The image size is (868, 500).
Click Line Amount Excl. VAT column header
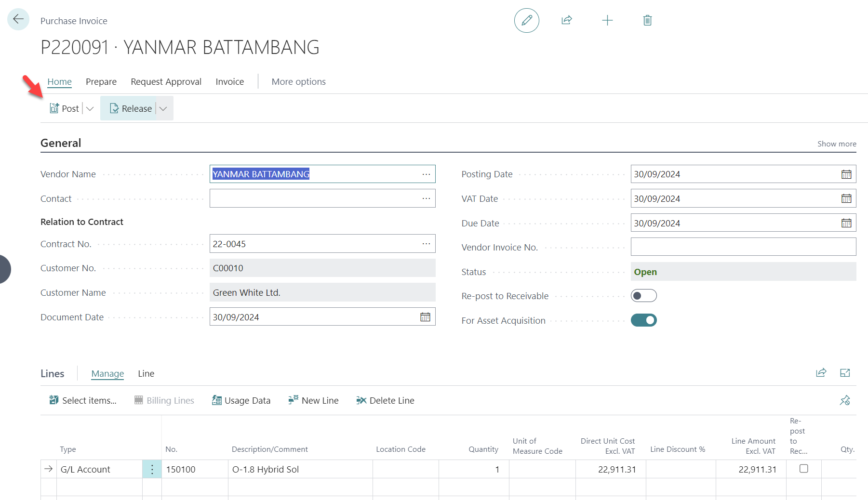[x=753, y=446]
